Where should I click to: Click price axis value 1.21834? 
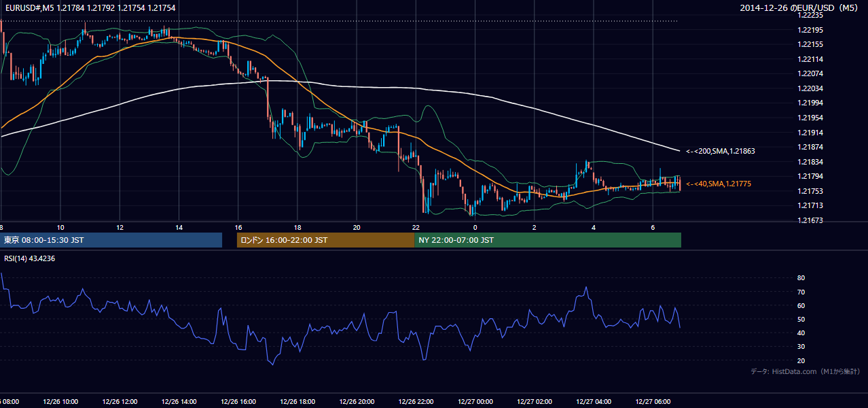809,162
